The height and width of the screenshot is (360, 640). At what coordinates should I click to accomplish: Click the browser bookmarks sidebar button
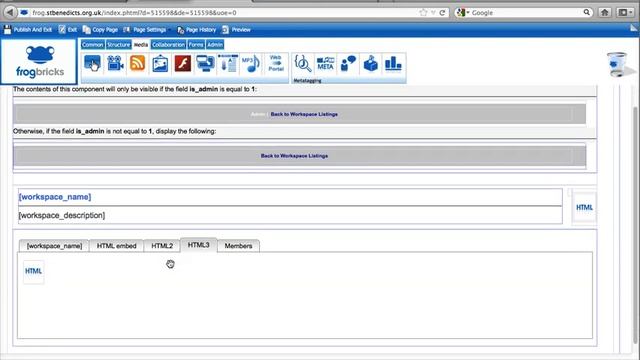(x=624, y=13)
